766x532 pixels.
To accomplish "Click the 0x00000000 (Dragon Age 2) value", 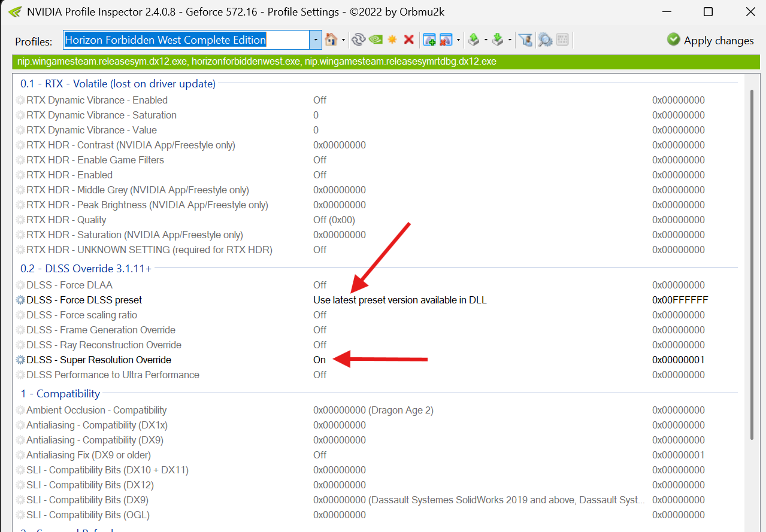I will point(373,410).
